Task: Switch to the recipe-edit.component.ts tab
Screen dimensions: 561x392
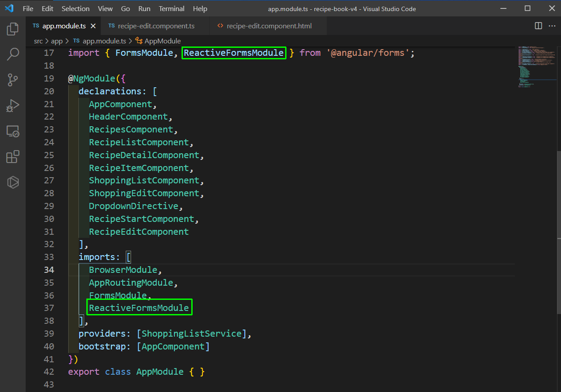Action: point(155,26)
